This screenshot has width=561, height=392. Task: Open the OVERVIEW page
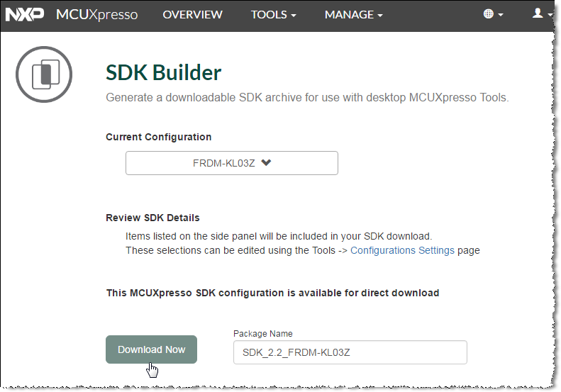tap(192, 15)
